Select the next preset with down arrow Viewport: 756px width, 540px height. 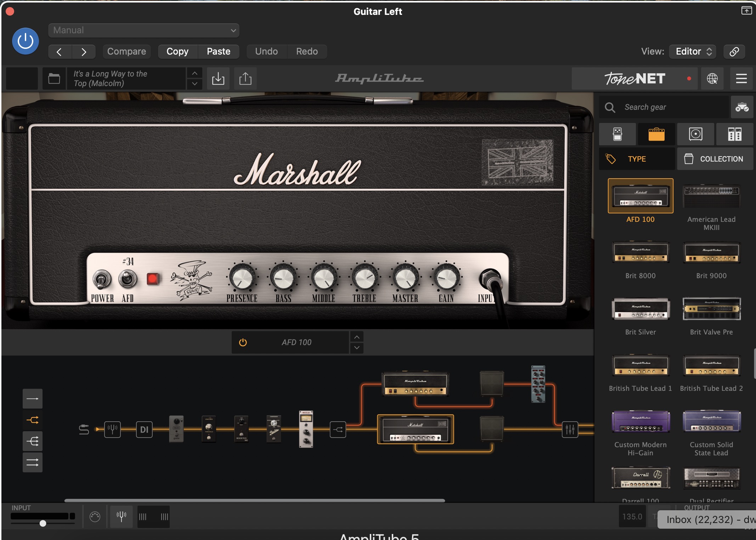[x=194, y=84]
